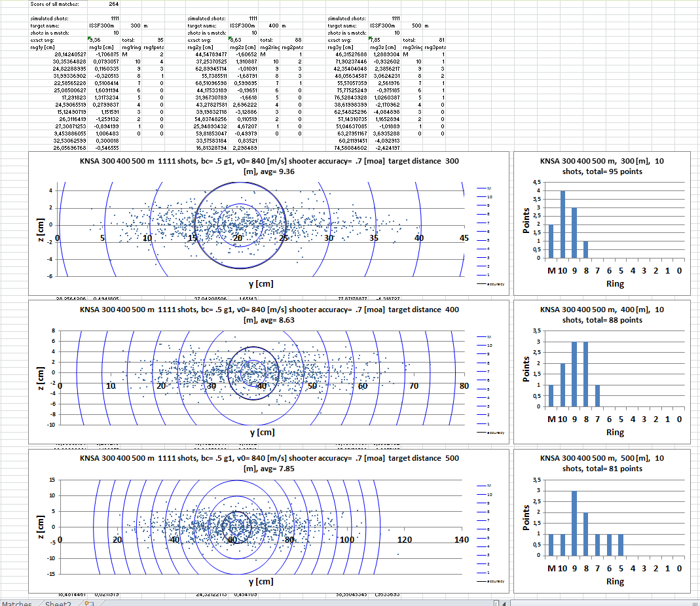Click the 'y [cm]' axis title in 500 m scatter chart
Image resolution: width=700 pixels, height=606 pixels.
point(261,581)
